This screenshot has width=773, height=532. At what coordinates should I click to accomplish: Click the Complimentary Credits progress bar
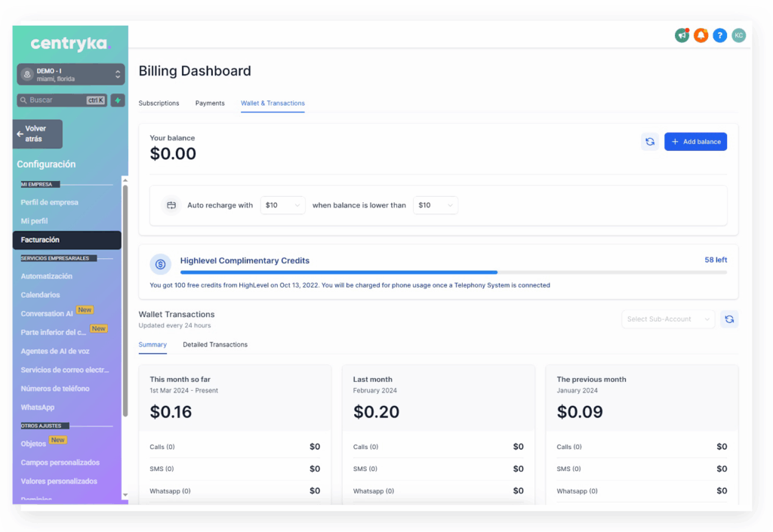click(x=453, y=272)
